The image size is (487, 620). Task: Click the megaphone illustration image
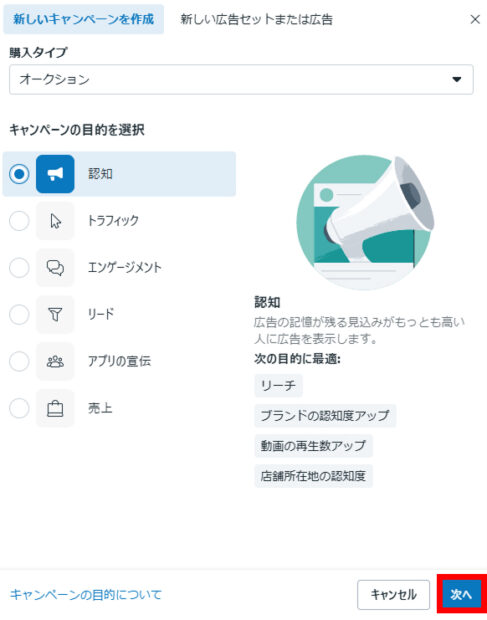[x=365, y=221]
